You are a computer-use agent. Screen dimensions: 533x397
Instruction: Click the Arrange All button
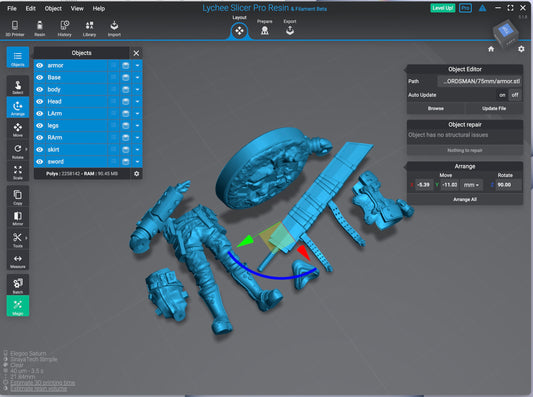tap(465, 200)
